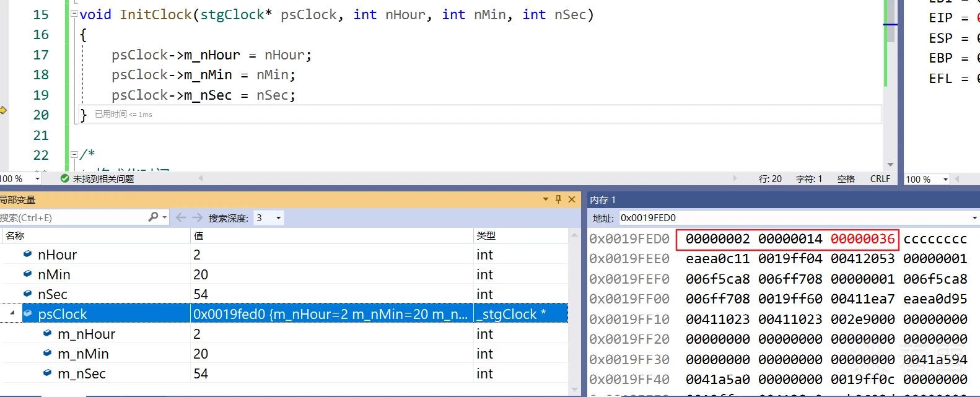The height and width of the screenshot is (397, 980).
Task: Open the locals search options dropdown arrow
Action: [x=164, y=218]
